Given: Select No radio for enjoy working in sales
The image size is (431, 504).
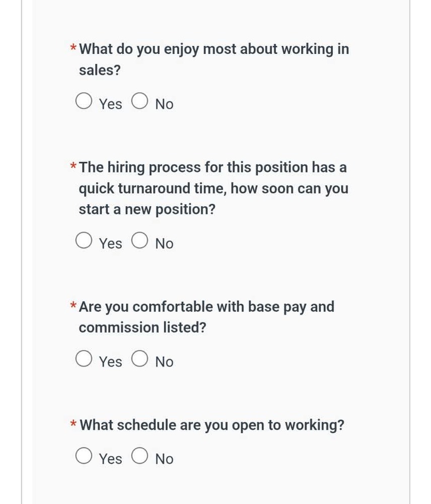Looking at the screenshot, I should pyautogui.click(x=139, y=102).
